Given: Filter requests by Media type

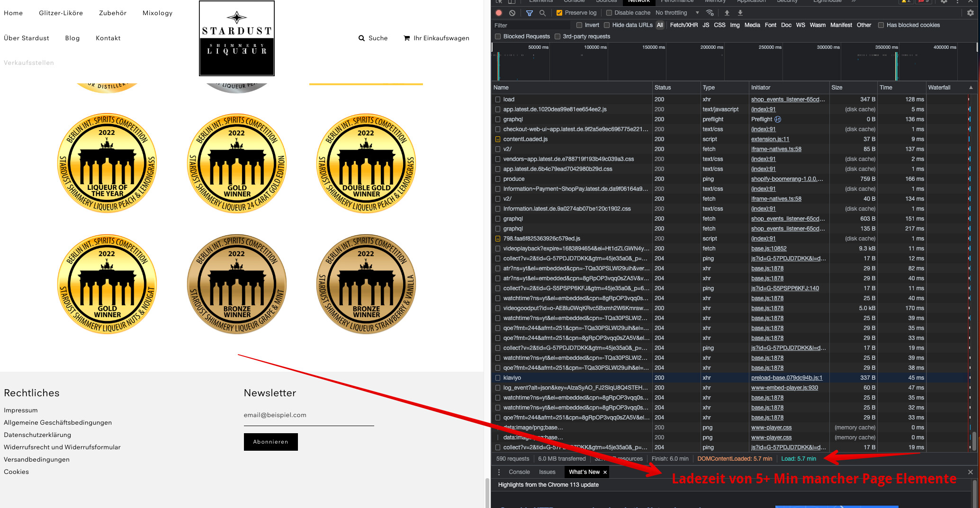Looking at the screenshot, I should click(x=752, y=25).
